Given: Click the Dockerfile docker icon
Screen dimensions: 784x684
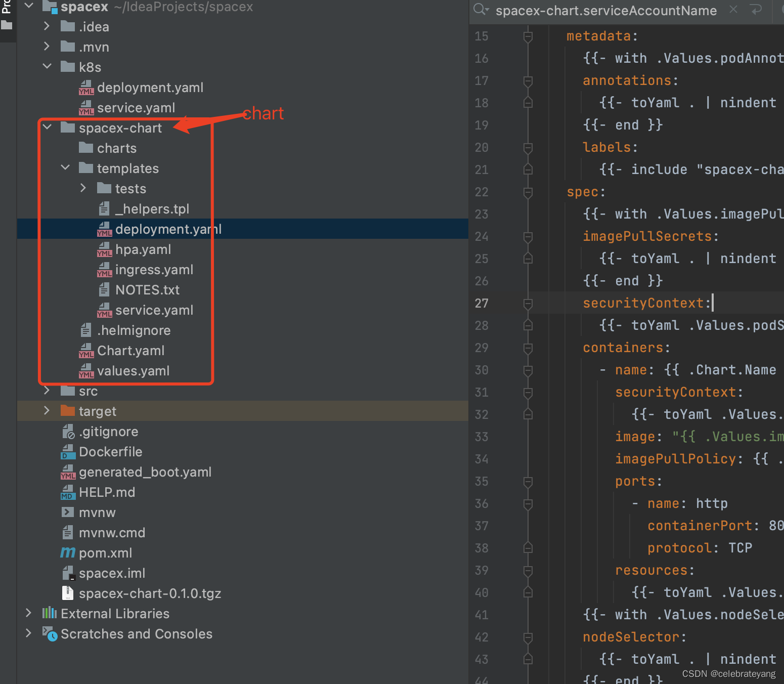Looking at the screenshot, I should (68, 452).
